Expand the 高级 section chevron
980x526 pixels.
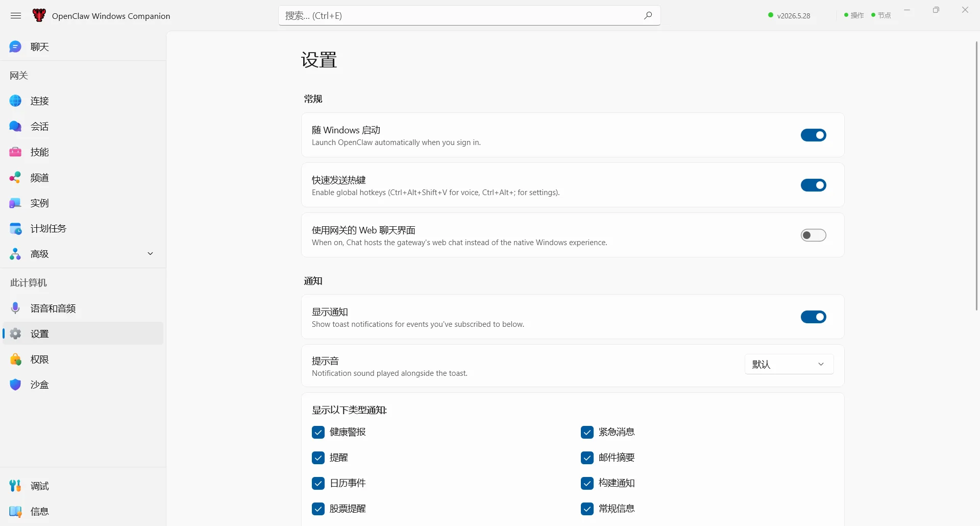[x=150, y=254]
